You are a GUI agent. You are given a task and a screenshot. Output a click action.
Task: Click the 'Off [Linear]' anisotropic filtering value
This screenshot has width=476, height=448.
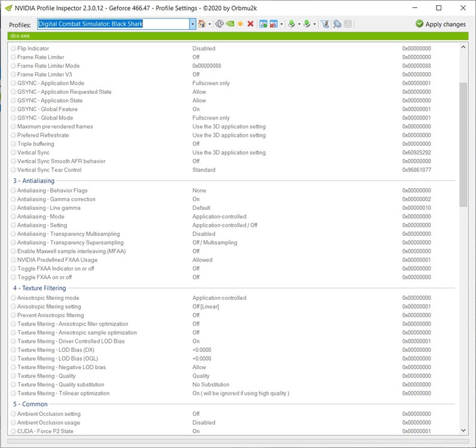[206, 306]
